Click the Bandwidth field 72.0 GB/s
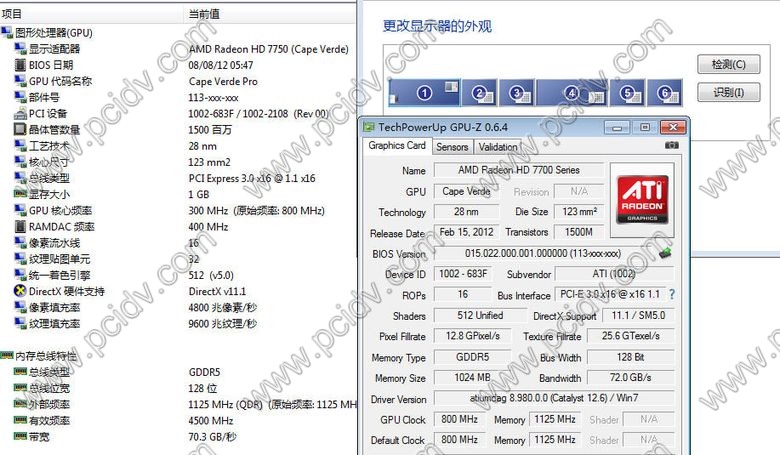The height and width of the screenshot is (455, 780). (x=631, y=377)
